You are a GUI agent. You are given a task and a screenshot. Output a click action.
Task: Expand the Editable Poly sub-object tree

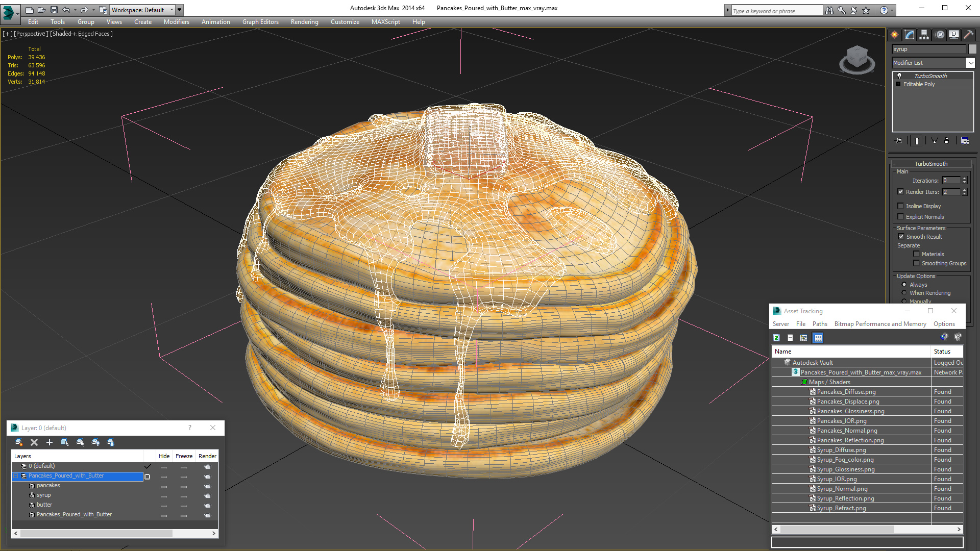tap(898, 84)
